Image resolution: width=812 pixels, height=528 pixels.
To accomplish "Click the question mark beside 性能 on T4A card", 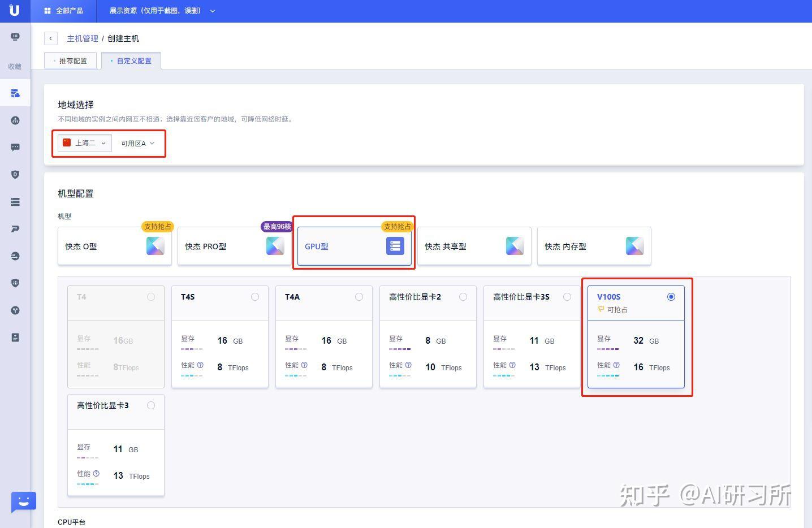I will click(304, 365).
